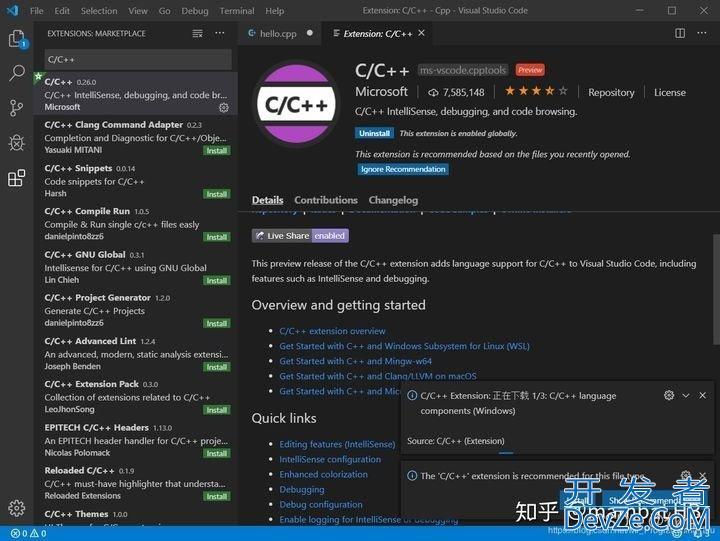Open Get Started with C++ and WSL link
Image resolution: width=720 pixels, height=541 pixels.
[404, 346]
